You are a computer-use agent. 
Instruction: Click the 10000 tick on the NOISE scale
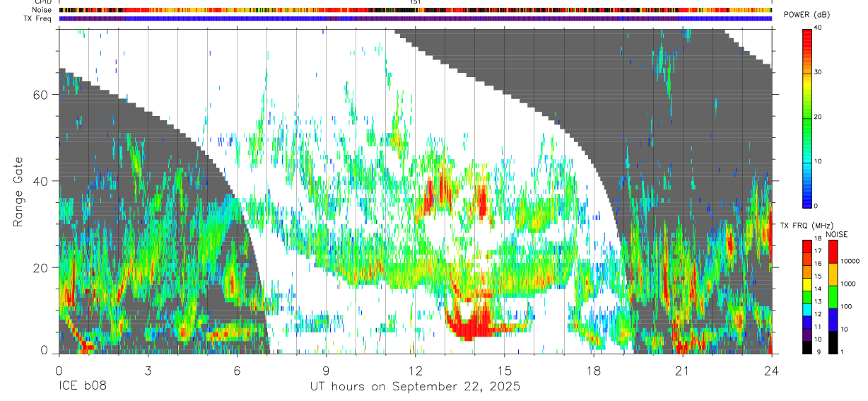(x=850, y=261)
